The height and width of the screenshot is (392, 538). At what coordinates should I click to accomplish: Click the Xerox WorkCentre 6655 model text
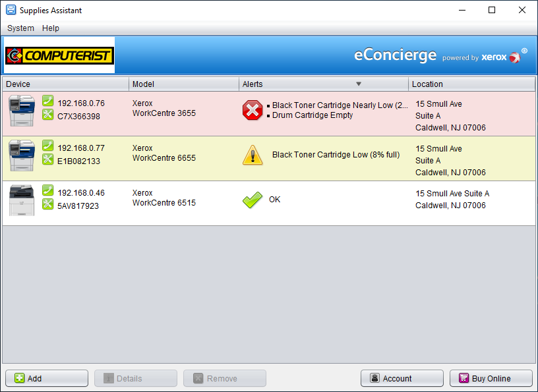[x=164, y=153]
